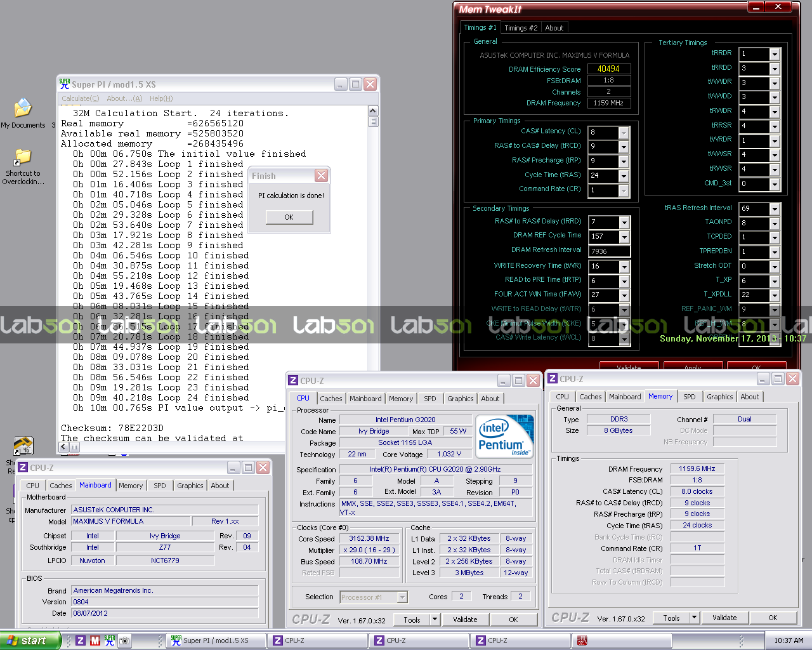Open the Help(H) menu in Super PI
The height and width of the screenshot is (650, 812).
point(161,98)
